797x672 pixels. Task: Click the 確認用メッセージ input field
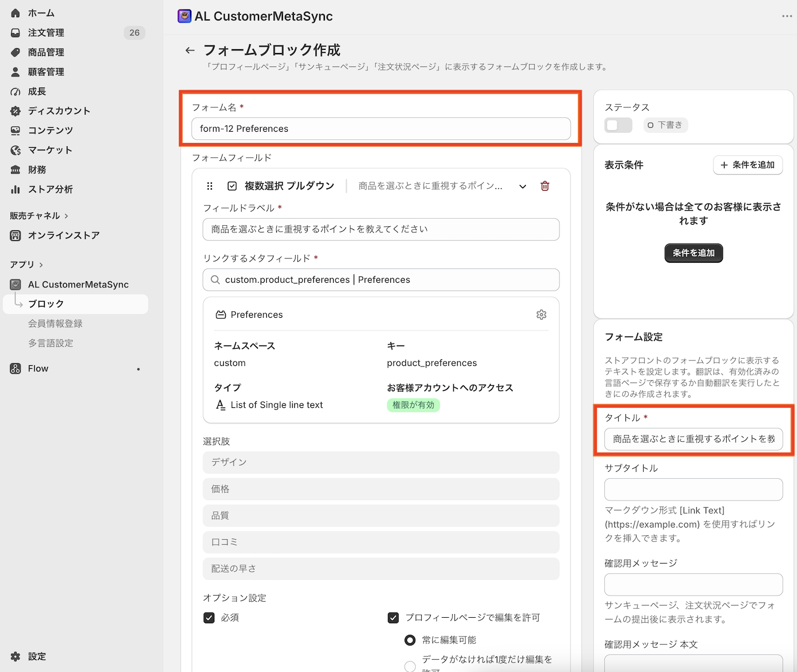click(694, 585)
